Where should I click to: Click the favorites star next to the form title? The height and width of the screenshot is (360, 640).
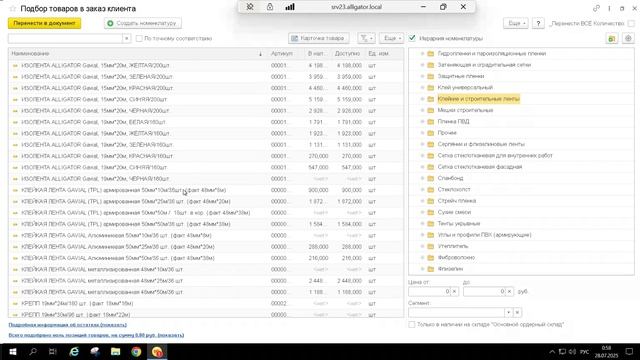12,9
